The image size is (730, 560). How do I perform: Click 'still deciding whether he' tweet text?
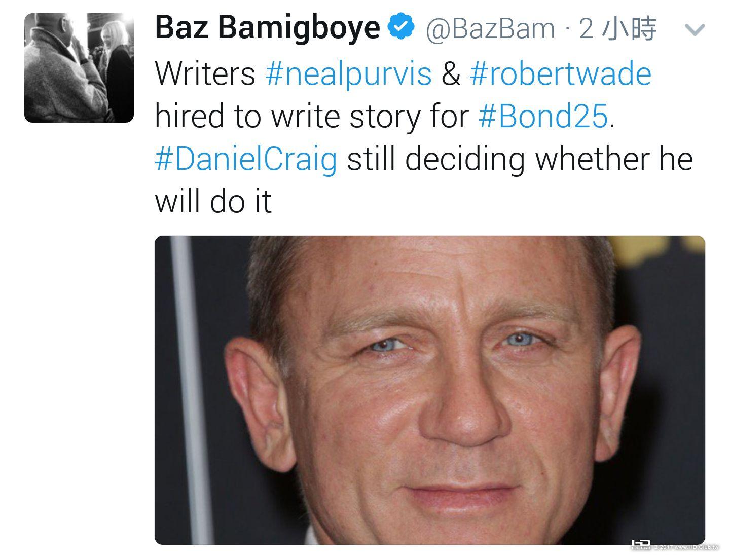click(x=520, y=159)
